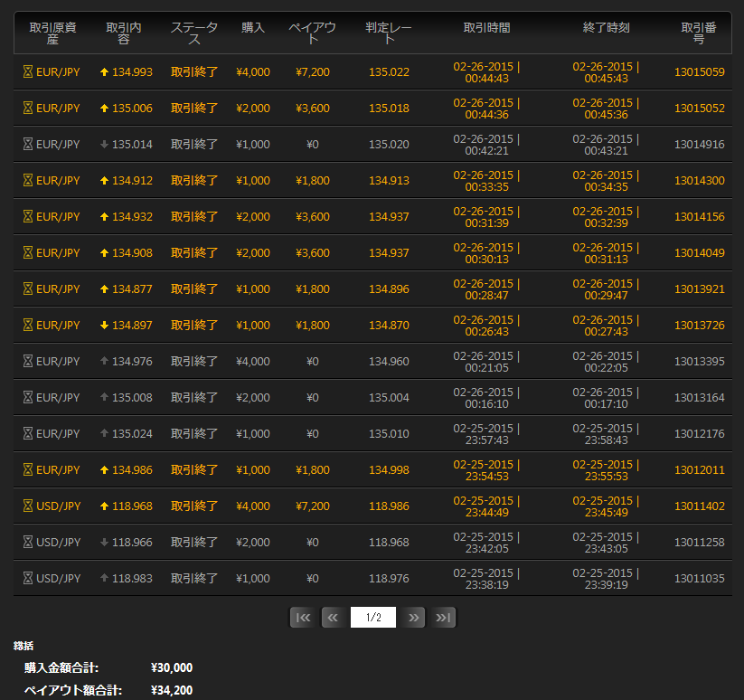Click hourglass icon in trade 13014916 row
This screenshot has height=700, width=744.
(28, 144)
